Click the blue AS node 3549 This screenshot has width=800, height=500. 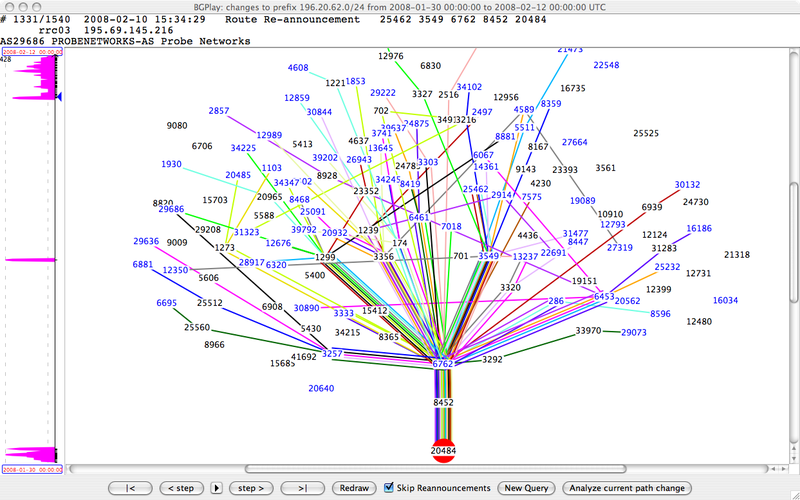488,256
